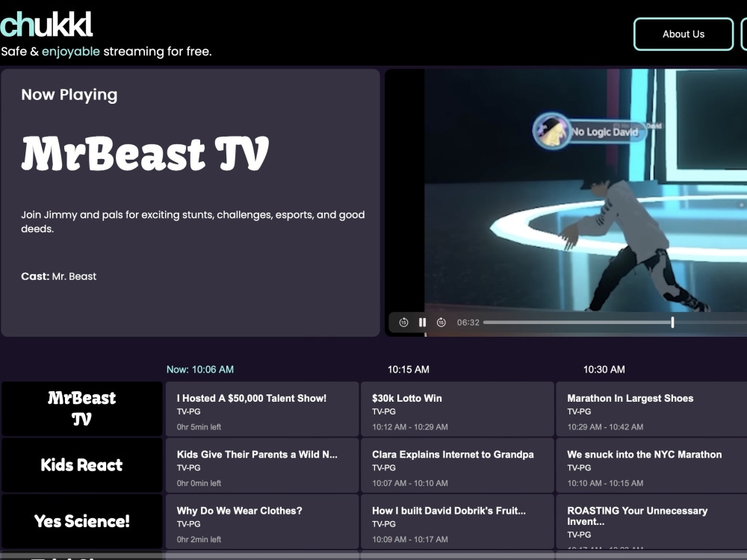Image resolution: width=747 pixels, height=560 pixels.
Task: Click the Now: 10:06 AM time label
Action: 200,370
